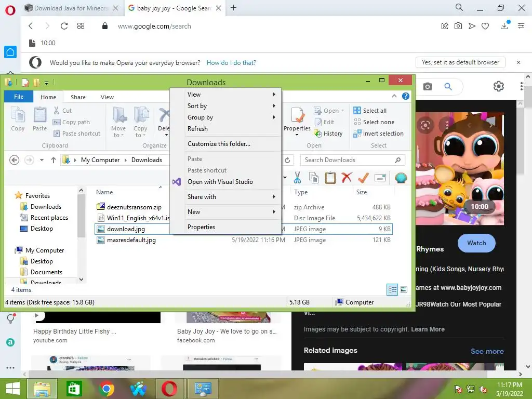532x399 pixels.
Task: Open the Quick Access Toolbar customize dropdown
Action: coord(46,83)
